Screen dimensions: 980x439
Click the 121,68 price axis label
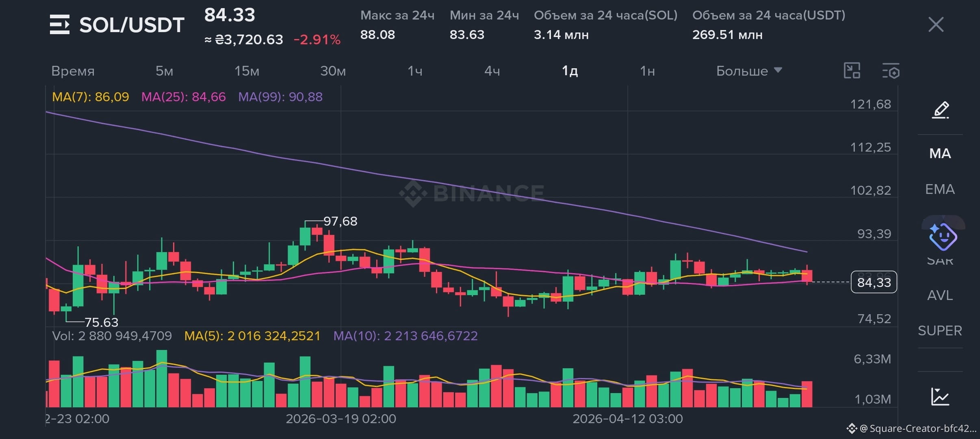point(870,104)
